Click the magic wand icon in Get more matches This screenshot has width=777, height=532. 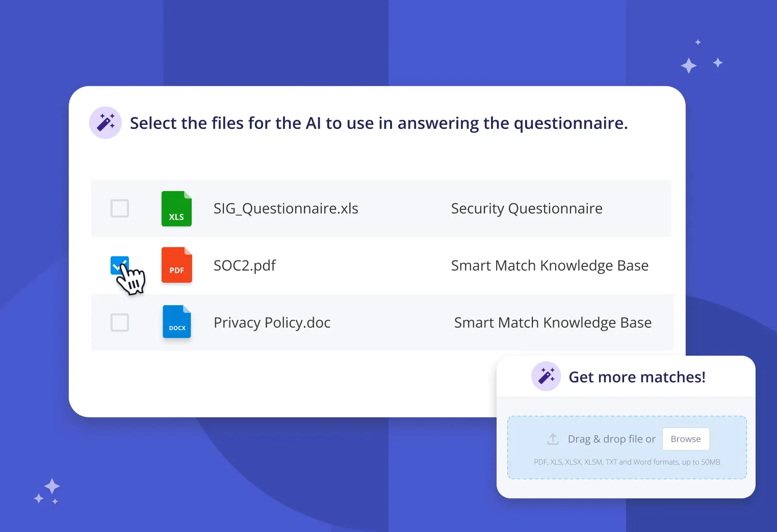(x=546, y=377)
